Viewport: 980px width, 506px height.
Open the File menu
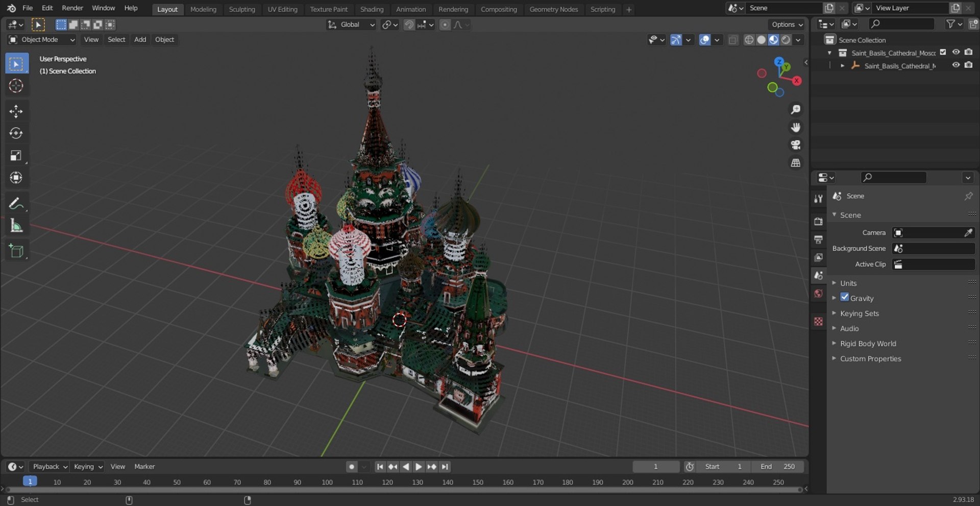(28, 8)
